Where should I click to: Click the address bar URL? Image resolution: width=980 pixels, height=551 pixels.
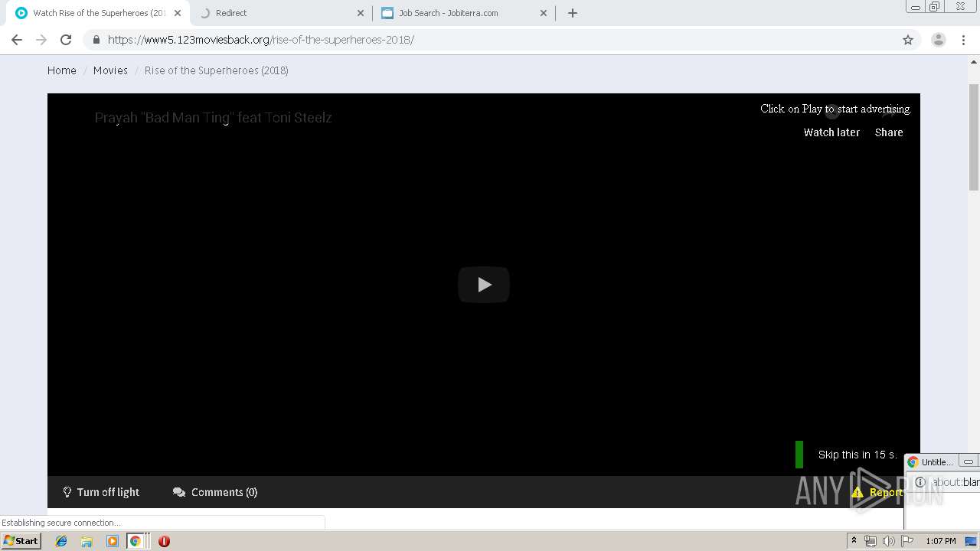click(x=260, y=40)
